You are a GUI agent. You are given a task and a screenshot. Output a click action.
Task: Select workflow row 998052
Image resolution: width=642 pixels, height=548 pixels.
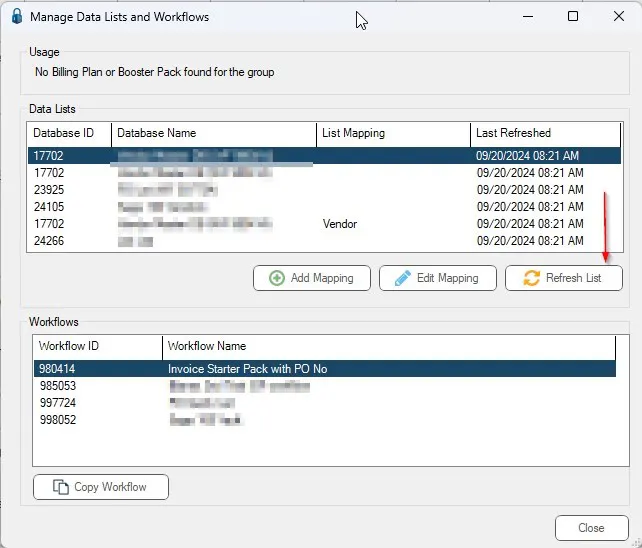coord(325,420)
